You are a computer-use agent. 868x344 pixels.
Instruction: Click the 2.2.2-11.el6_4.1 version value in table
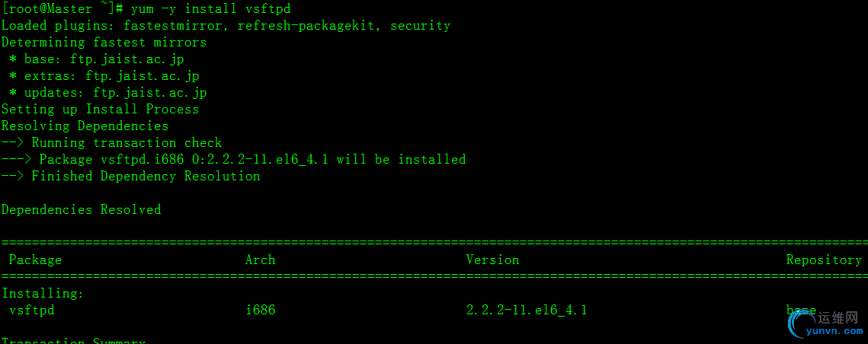(527, 311)
